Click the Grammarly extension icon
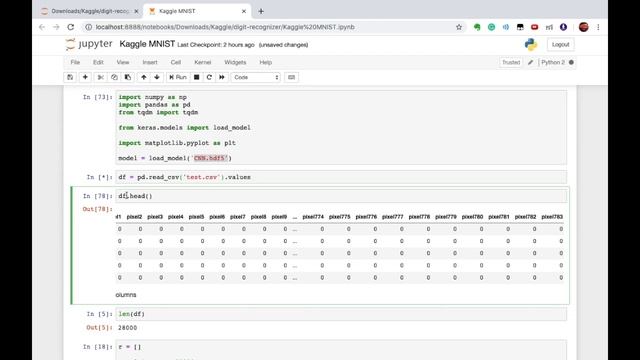 pos(491,27)
